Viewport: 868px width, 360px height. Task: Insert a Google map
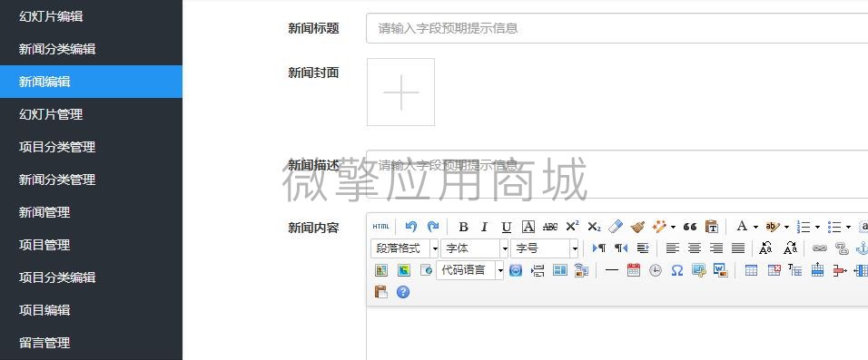[403, 270]
